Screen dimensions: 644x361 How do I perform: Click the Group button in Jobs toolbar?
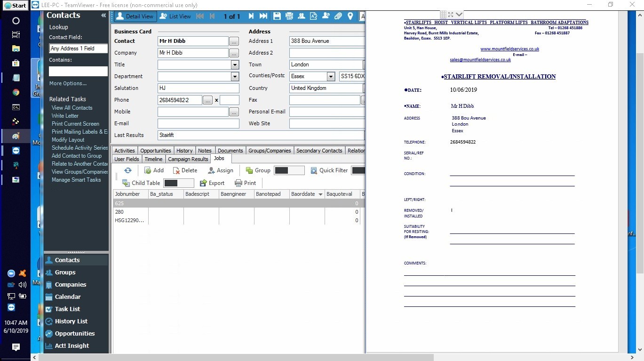tap(257, 170)
